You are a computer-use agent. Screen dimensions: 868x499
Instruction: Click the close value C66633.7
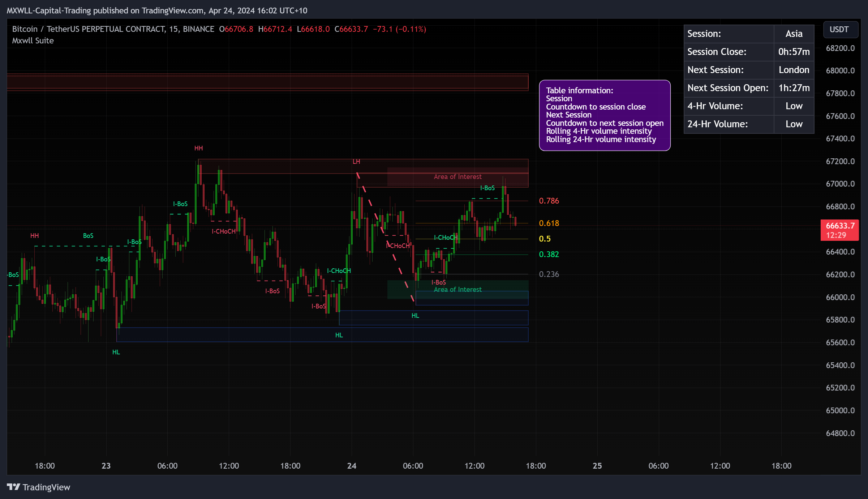351,29
